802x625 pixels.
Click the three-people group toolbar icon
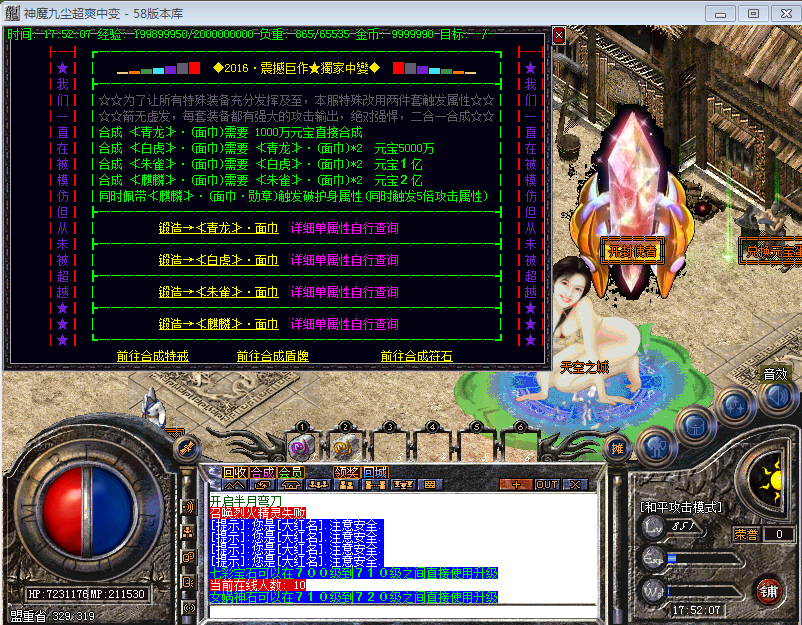(x=318, y=484)
